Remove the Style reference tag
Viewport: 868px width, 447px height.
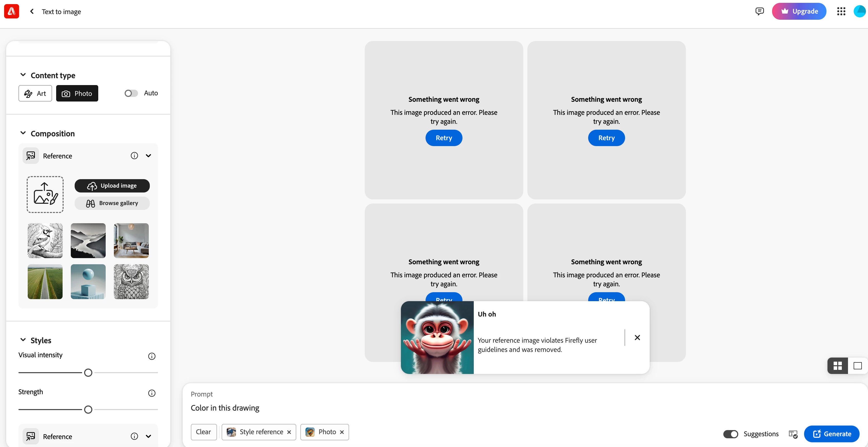289,432
